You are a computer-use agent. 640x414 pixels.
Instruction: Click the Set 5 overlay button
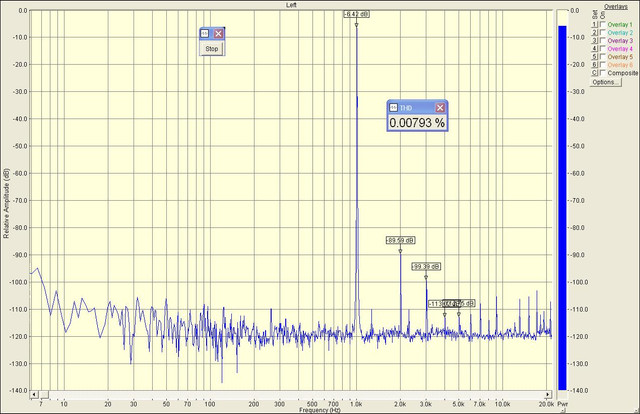[x=595, y=57]
